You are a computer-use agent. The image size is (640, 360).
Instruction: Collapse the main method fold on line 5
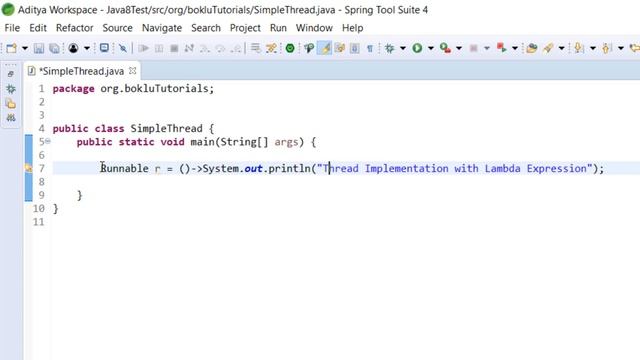coord(48,141)
